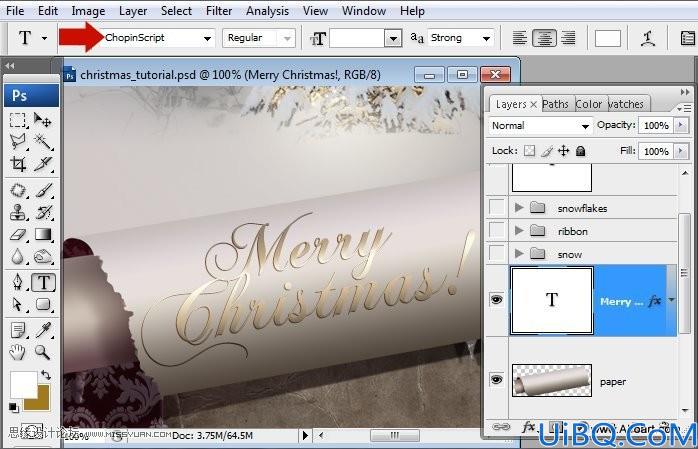The height and width of the screenshot is (449, 698).
Task: Open the Character and Paragraph palettes
Action: 688,38
